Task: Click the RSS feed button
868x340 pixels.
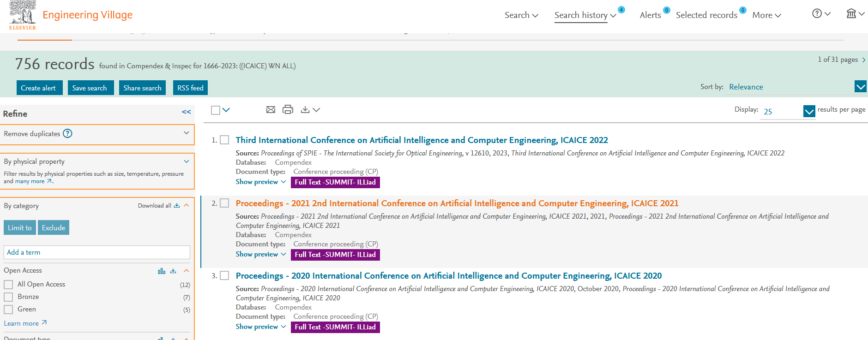Action: 190,88
